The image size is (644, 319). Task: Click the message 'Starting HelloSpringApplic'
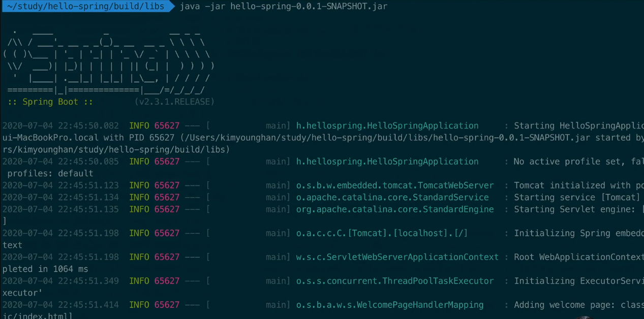click(579, 125)
